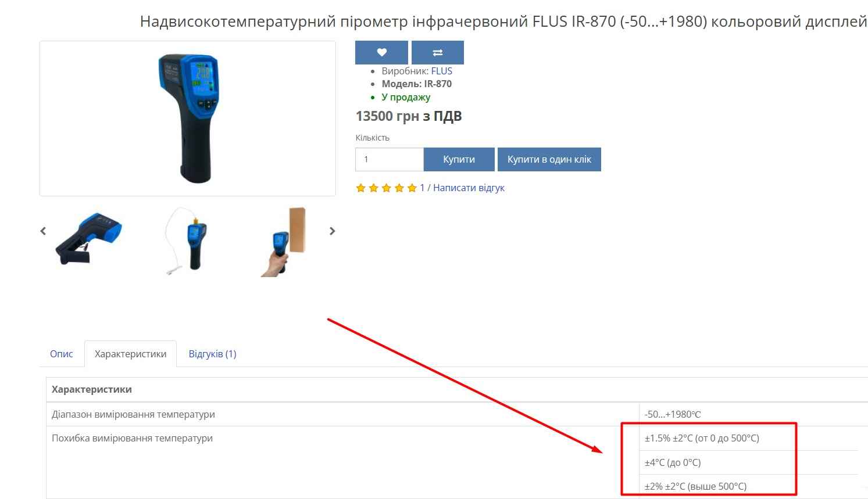Show previous thumbnail with left arrow
868x499 pixels.
[43, 231]
